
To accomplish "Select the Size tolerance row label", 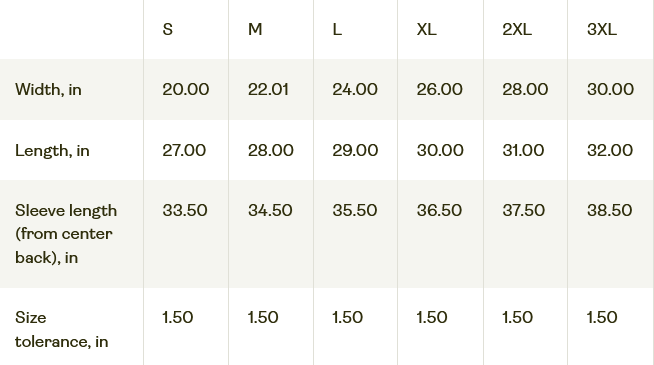I will click(x=62, y=330).
